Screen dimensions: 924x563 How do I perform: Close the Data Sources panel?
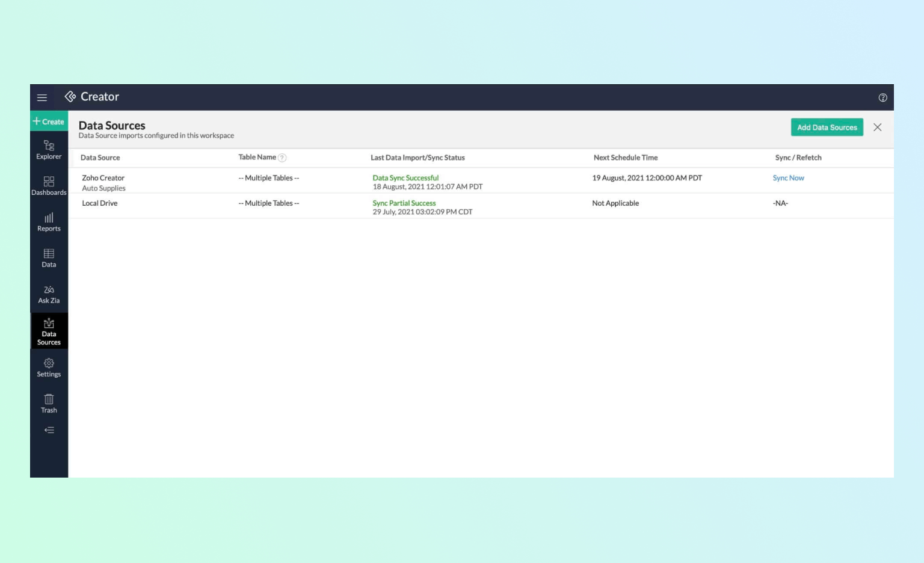coord(878,128)
